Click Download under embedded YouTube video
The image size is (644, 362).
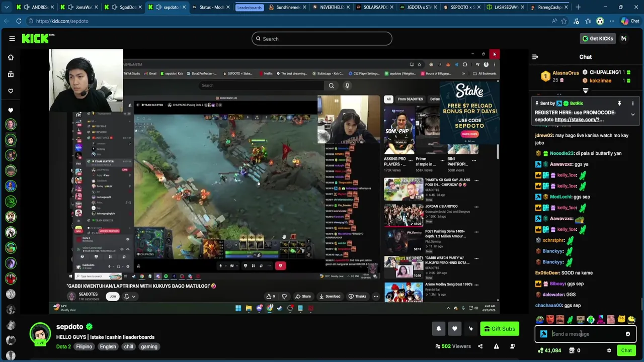(330, 296)
